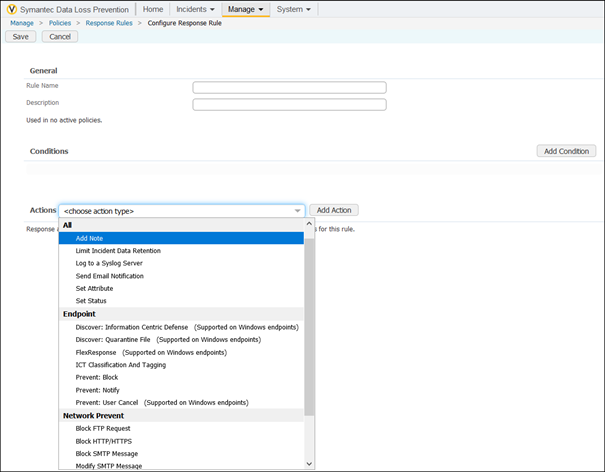Select Discover: Quarantine File option
605x472 pixels.
click(181, 340)
